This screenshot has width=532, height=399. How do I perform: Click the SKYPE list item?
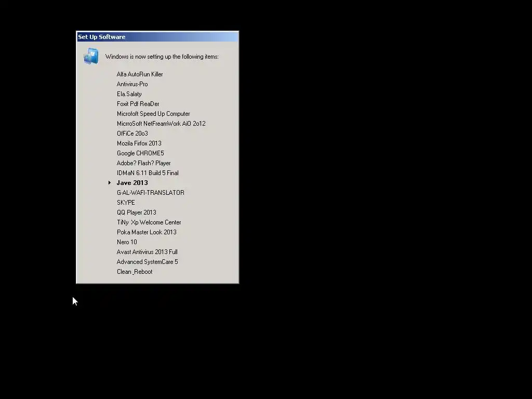(126, 203)
